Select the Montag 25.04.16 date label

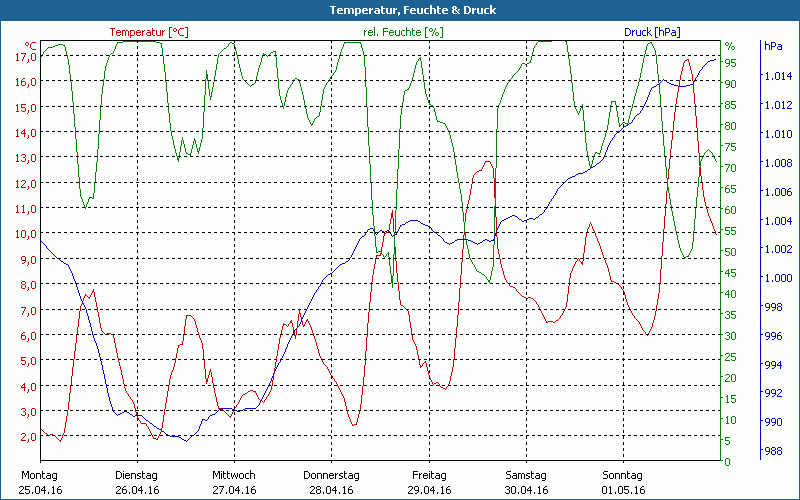[40, 482]
